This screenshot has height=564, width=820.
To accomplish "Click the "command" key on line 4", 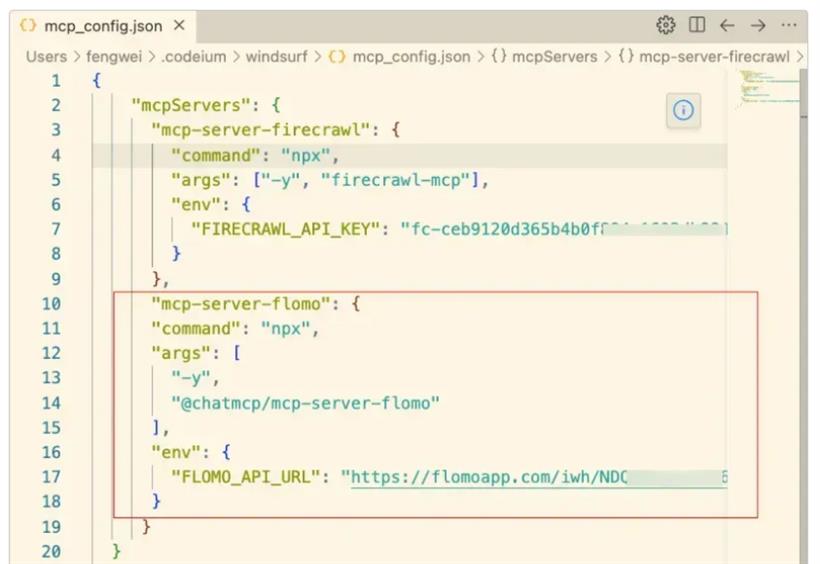I will point(216,155).
